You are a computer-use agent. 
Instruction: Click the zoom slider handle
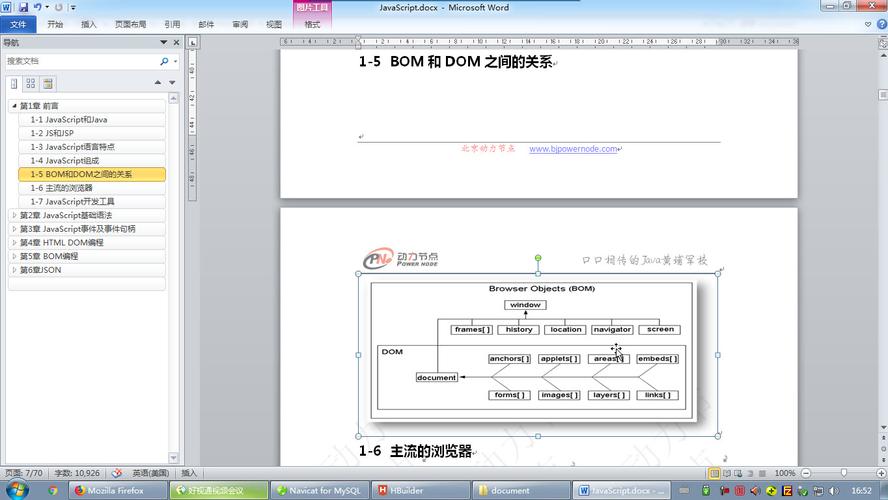pos(844,473)
